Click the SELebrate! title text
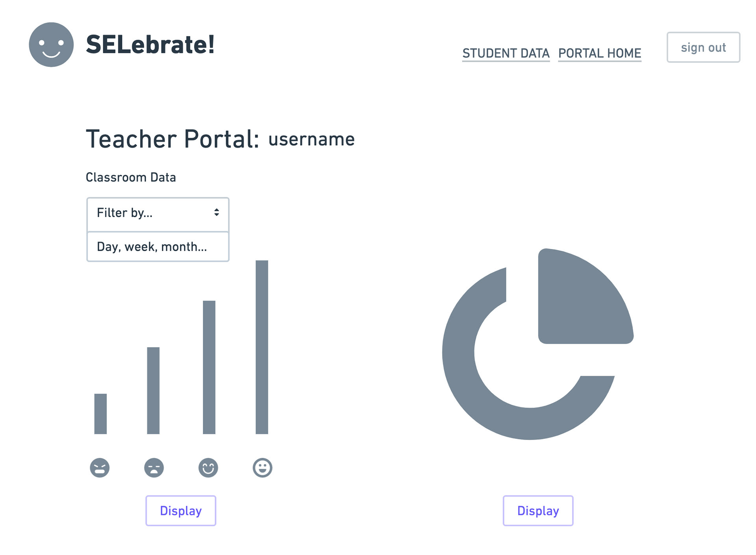 150,44
